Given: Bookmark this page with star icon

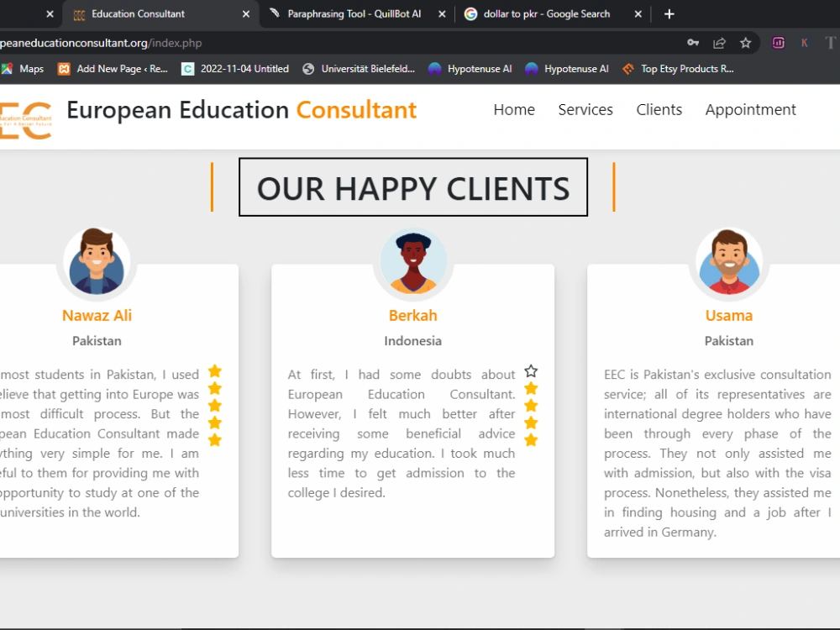Looking at the screenshot, I should (746, 43).
